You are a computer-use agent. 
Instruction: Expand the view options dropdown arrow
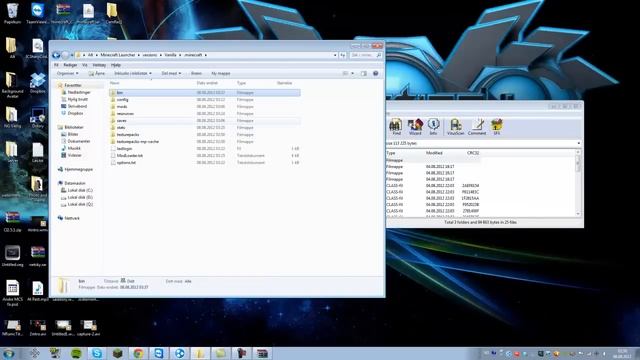point(353,73)
